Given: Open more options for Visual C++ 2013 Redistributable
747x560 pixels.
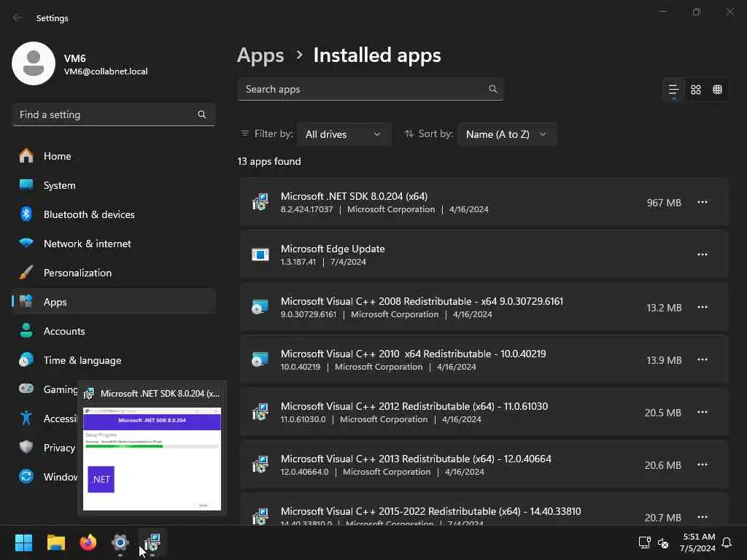Looking at the screenshot, I should tap(703, 464).
